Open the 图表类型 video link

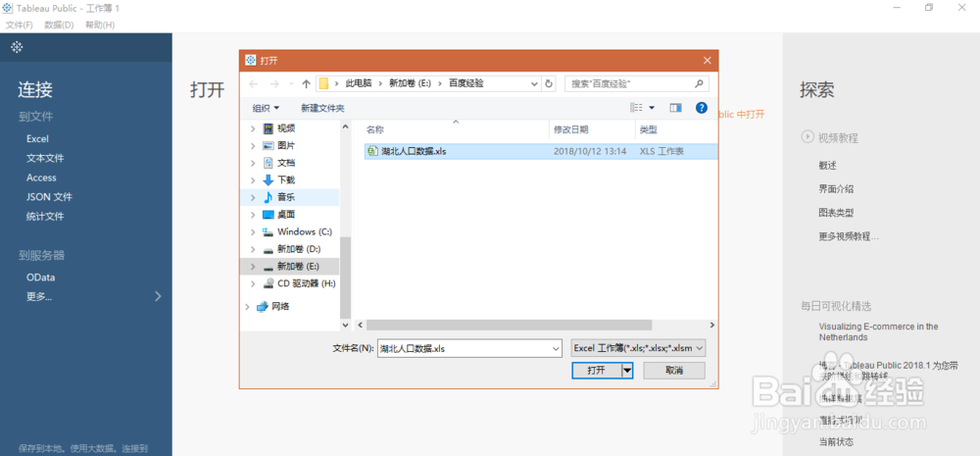coord(836,213)
